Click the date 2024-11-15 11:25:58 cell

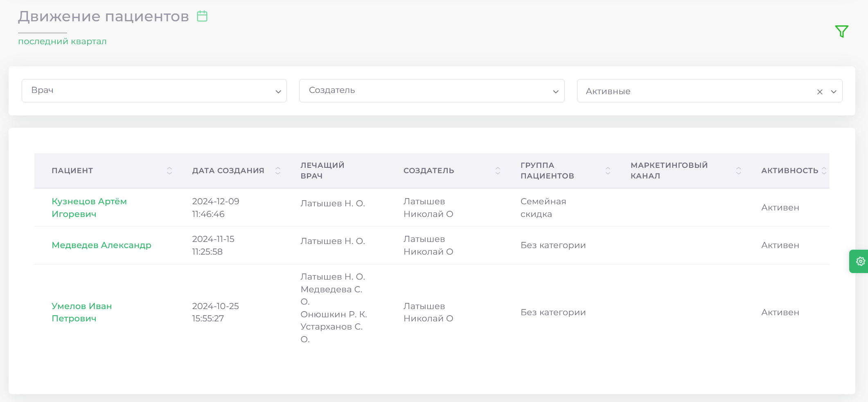[x=213, y=245]
